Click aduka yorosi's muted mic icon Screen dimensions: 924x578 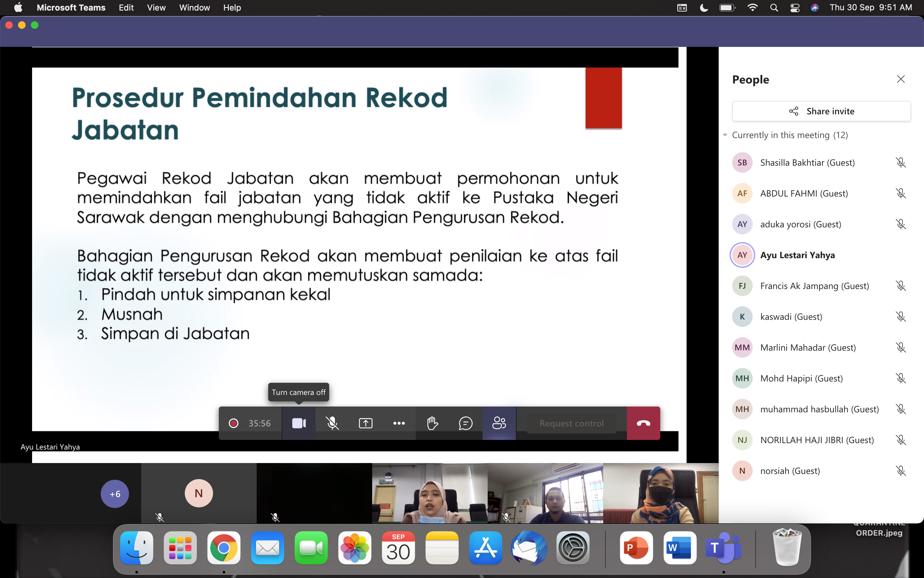click(901, 224)
